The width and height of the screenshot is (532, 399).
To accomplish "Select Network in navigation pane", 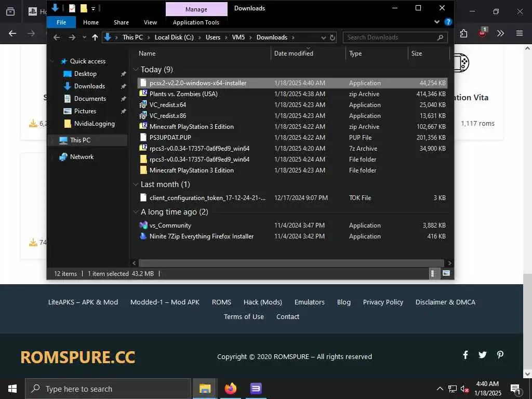I will tap(82, 157).
